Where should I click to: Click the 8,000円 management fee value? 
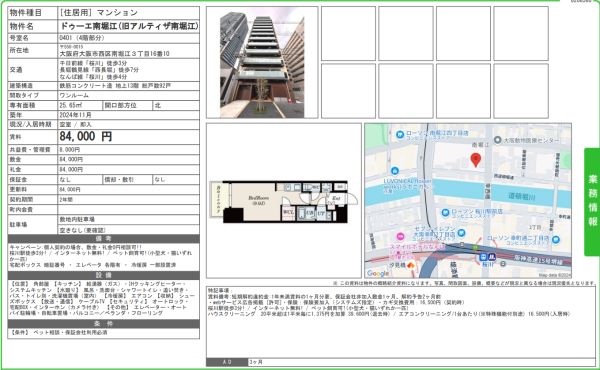(x=70, y=150)
